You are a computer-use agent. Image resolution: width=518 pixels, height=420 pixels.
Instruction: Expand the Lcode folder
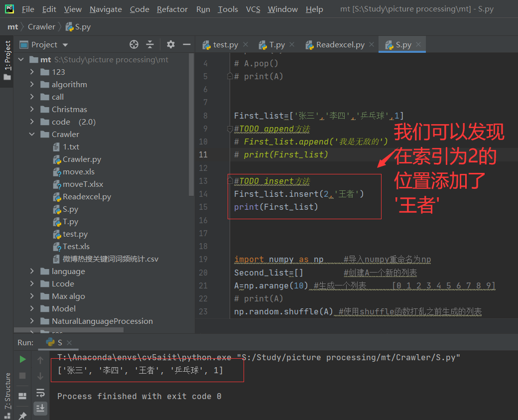click(32, 283)
